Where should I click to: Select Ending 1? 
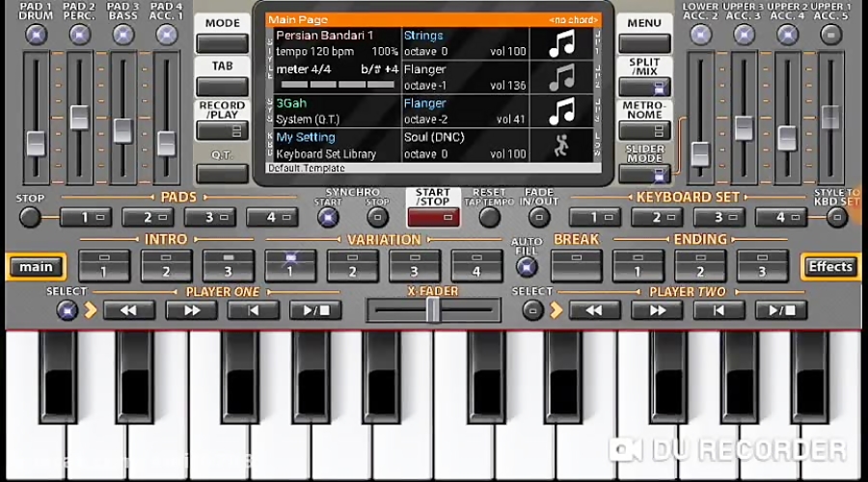638,266
